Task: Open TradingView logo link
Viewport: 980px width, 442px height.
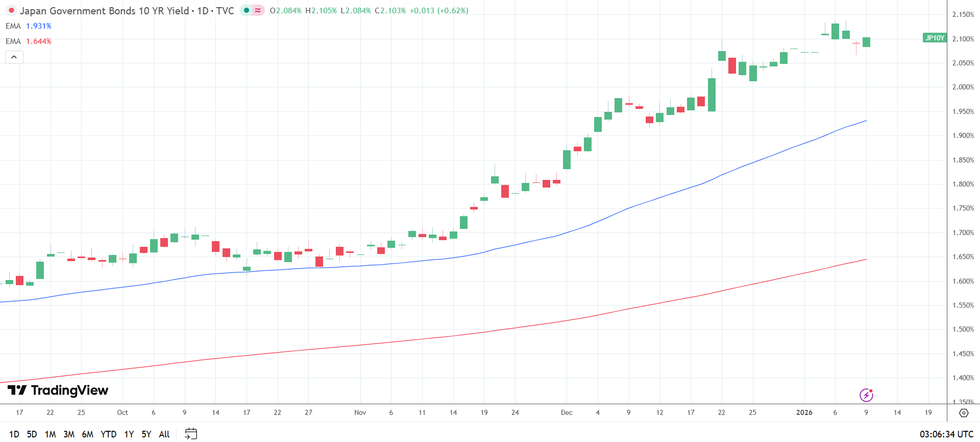Action: (x=58, y=390)
